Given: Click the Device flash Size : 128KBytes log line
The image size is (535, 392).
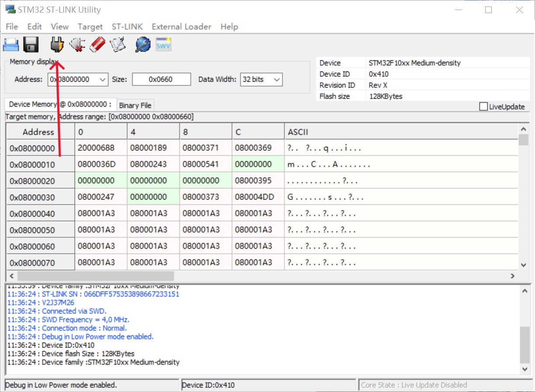Looking at the screenshot, I should click(x=71, y=354).
